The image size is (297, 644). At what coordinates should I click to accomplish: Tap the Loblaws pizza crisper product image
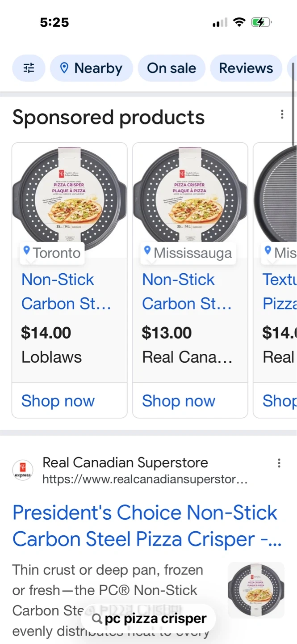[x=69, y=197]
